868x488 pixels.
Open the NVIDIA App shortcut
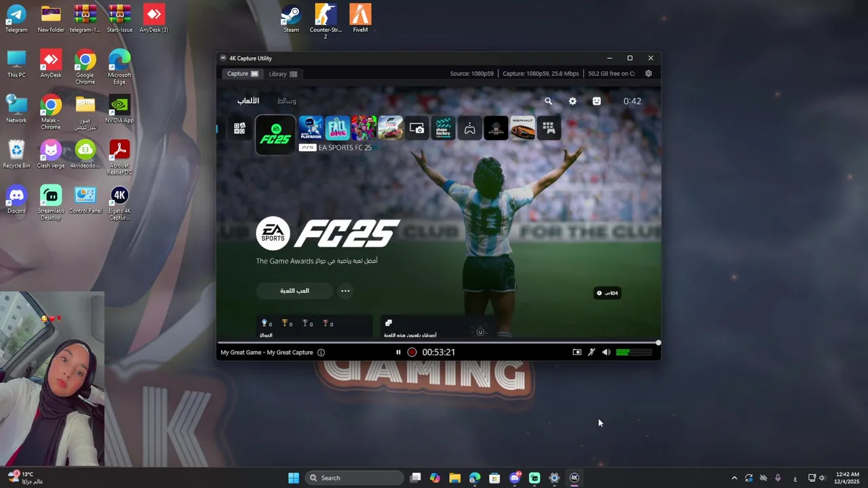tap(119, 109)
